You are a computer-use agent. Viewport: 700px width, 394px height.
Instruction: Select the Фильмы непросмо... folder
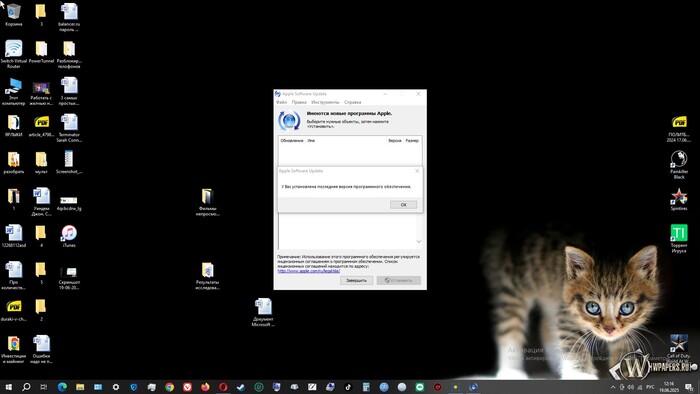tap(207, 202)
